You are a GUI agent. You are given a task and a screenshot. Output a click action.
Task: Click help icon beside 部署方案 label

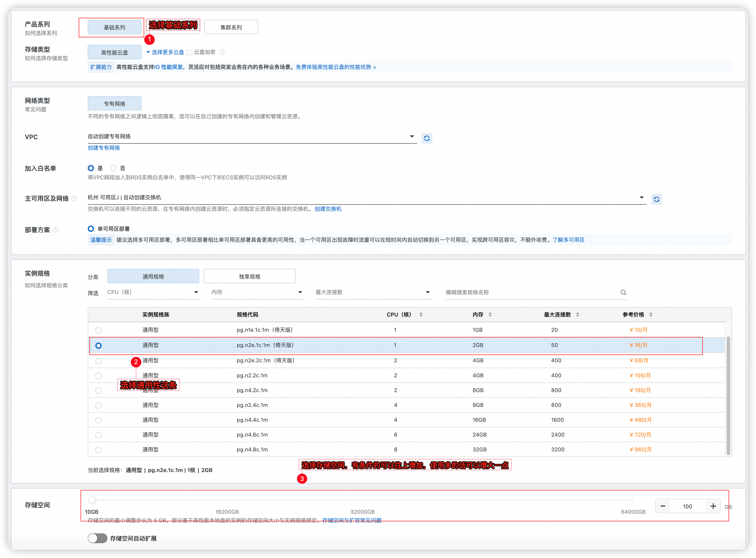[x=56, y=230]
